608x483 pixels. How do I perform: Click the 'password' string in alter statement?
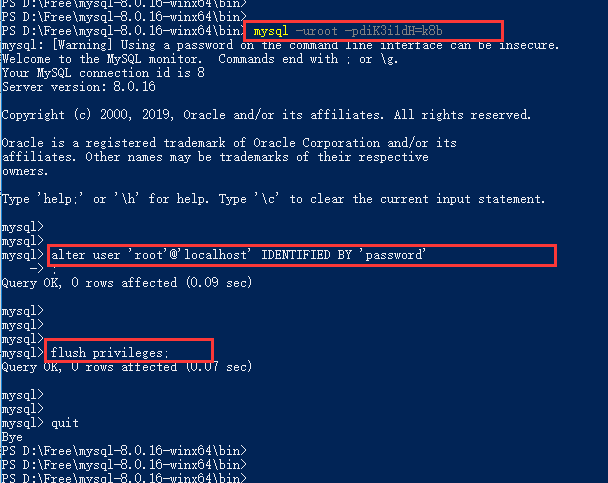click(393, 255)
